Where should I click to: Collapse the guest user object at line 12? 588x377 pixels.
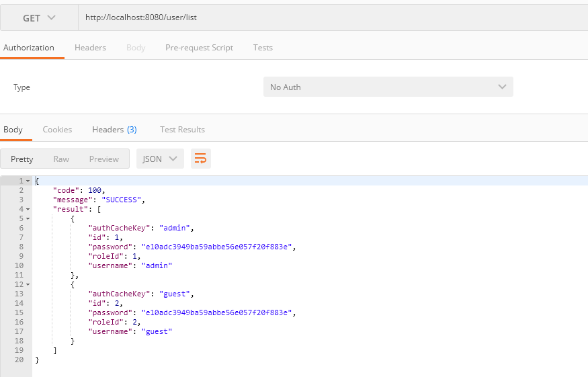pyautogui.click(x=28, y=285)
